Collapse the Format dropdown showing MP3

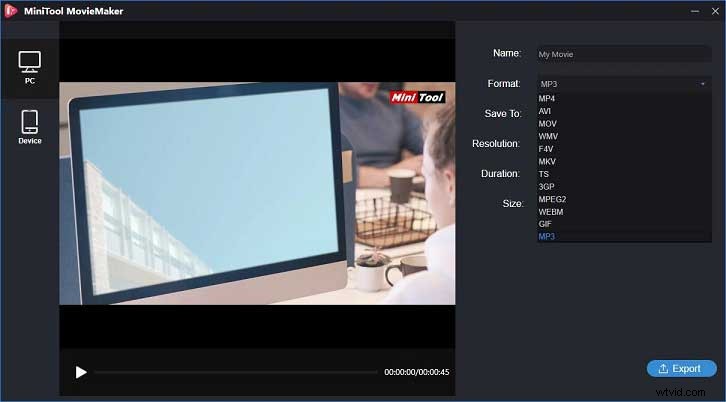tap(624, 84)
